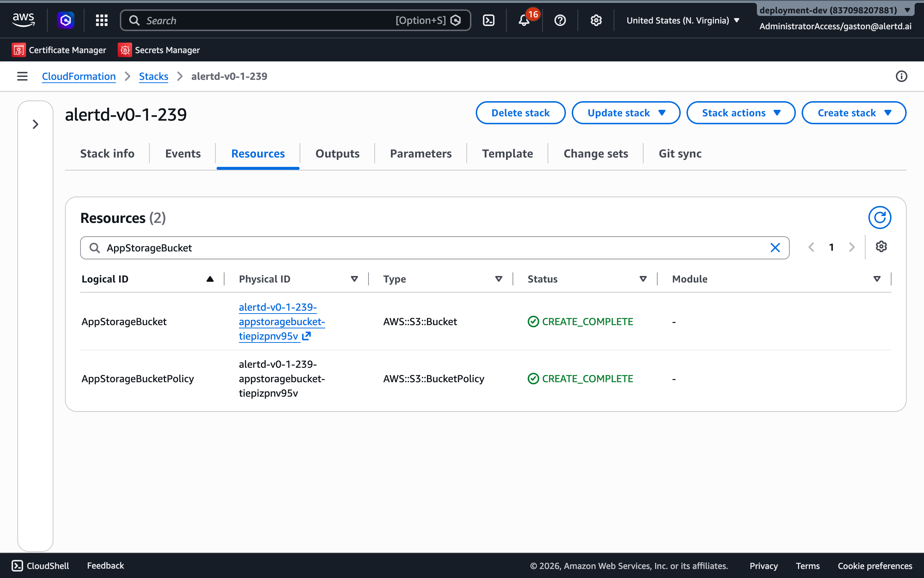Refresh the Resources list

pyautogui.click(x=880, y=217)
